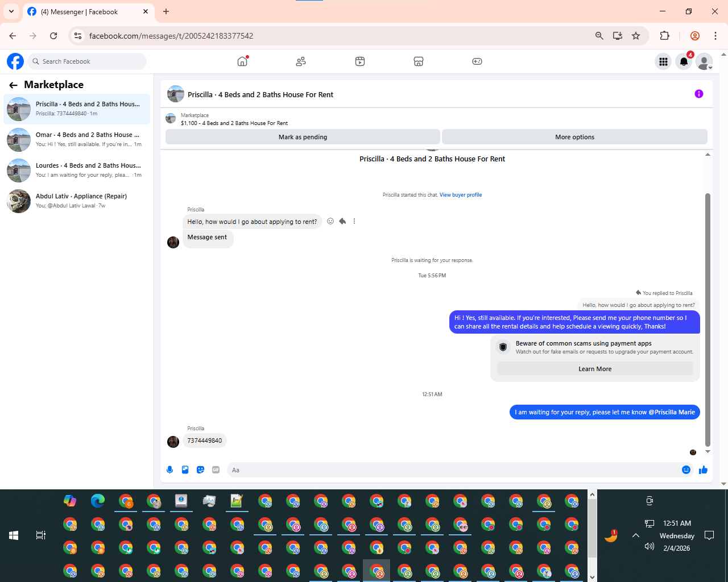Select the Priscilla conversation in list
The width and height of the screenshot is (728, 582).
point(77,109)
